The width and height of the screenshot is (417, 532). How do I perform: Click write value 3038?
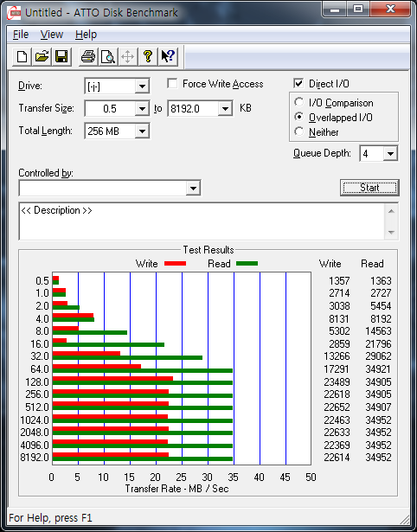[339, 306]
